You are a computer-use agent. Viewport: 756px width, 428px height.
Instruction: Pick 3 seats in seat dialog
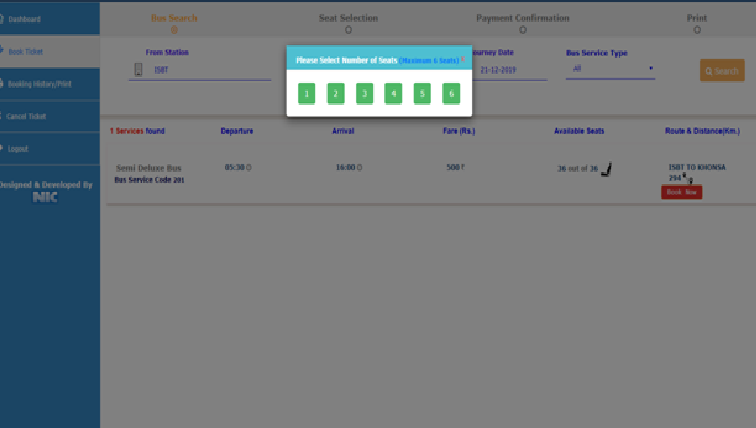coord(365,94)
